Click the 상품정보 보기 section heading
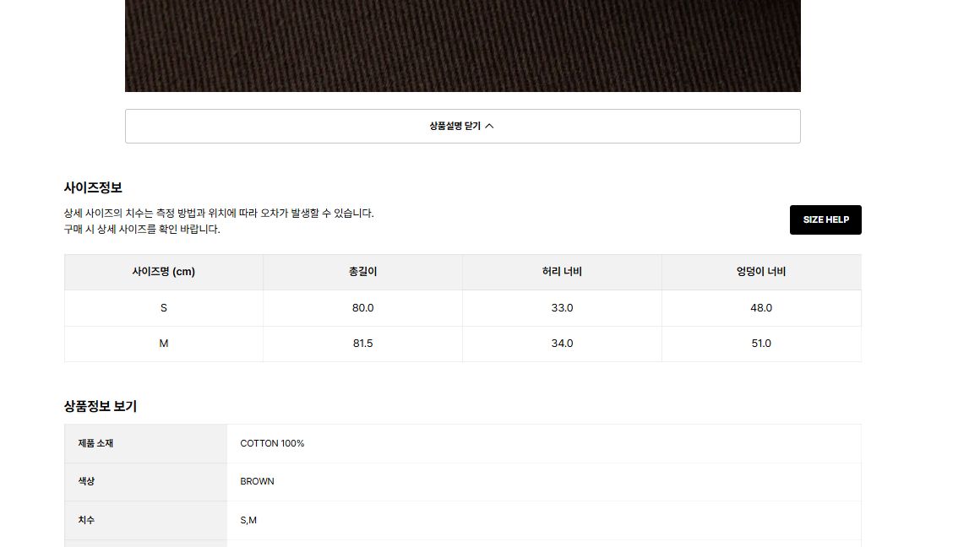Screen dimensions: 980x547 click(x=101, y=406)
